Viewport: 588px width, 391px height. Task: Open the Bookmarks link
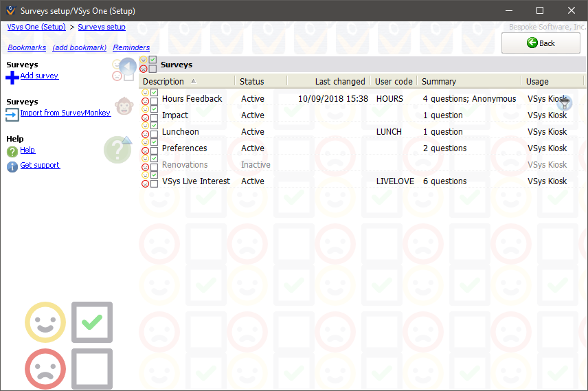pyautogui.click(x=27, y=48)
